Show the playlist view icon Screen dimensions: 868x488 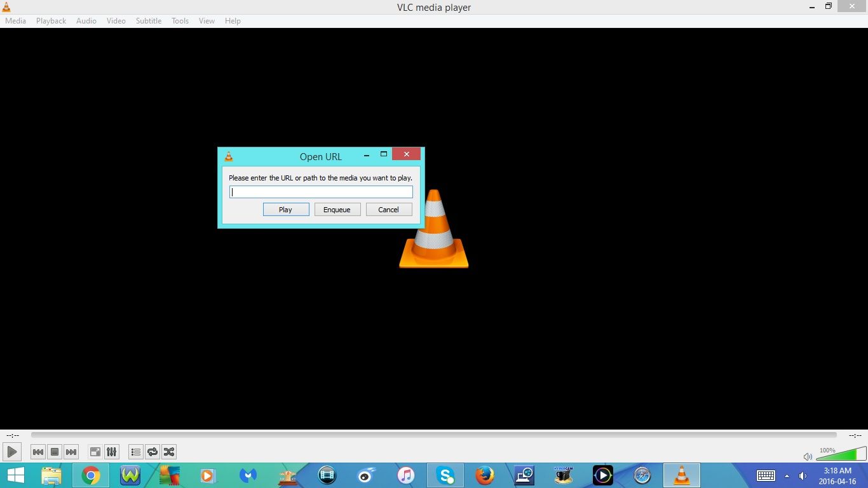point(135,452)
